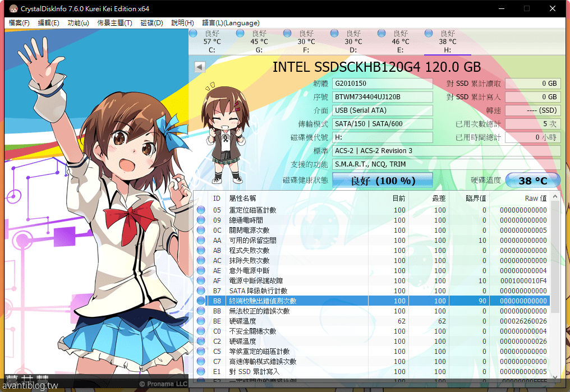Click the transfer mode field SATA/150 | SATA/600
This screenshot has height=392, width=570.
pyautogui.click(x=383, y=124)
